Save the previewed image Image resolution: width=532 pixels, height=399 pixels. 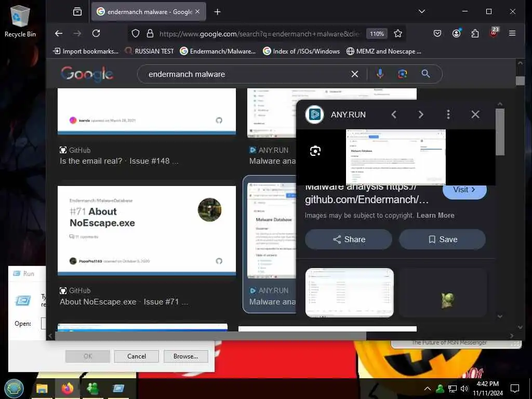442,239
